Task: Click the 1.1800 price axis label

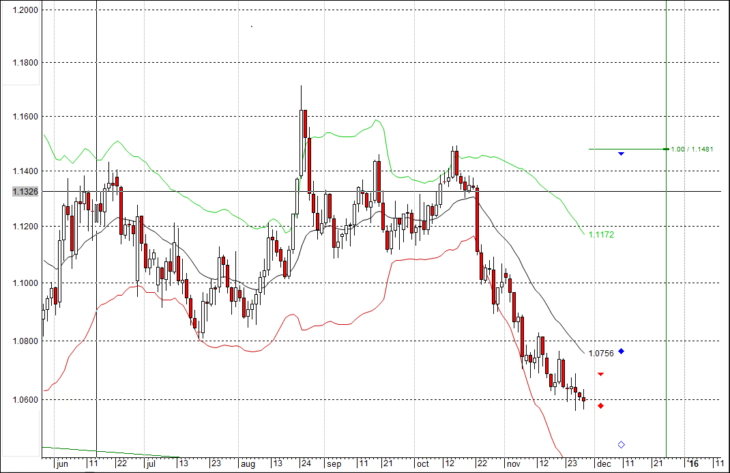Action: click(x=26, y=63)
